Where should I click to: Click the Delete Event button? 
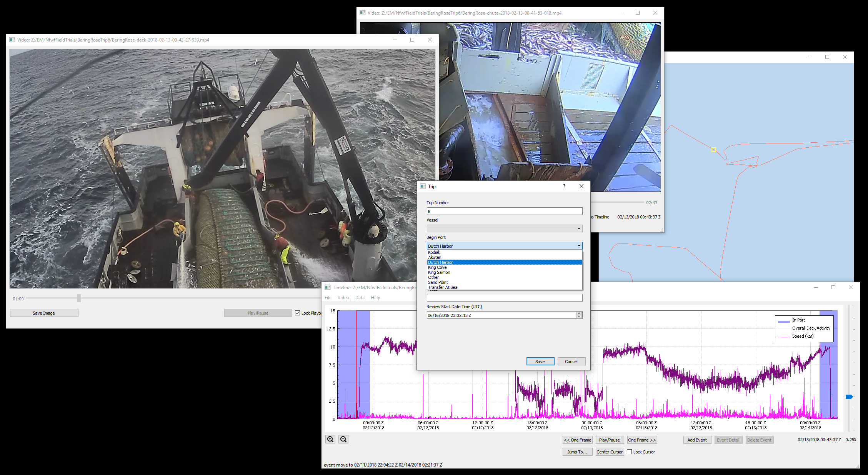(759, 440)
